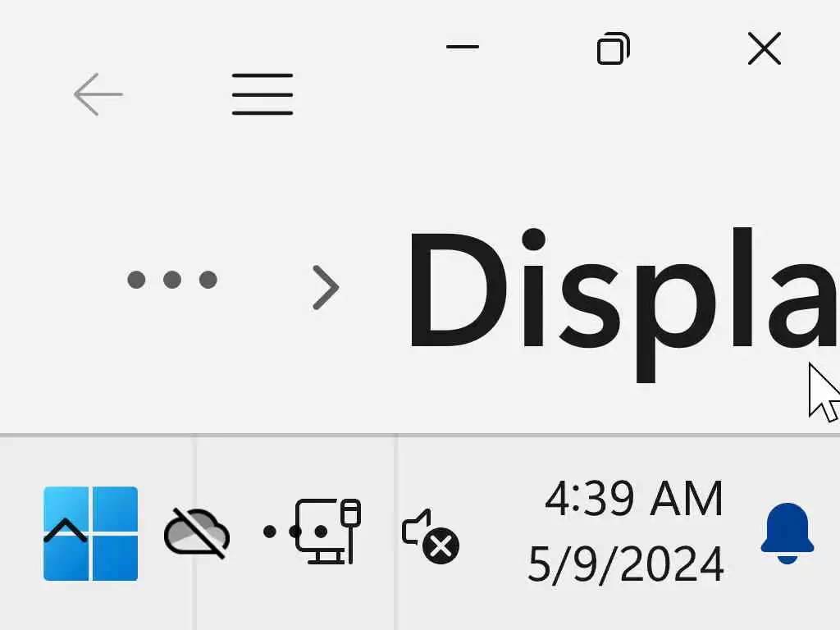Open the OneDrive not-signed-in cloud icon
This screenshot has height=630, width=840.
click(197, 533)
